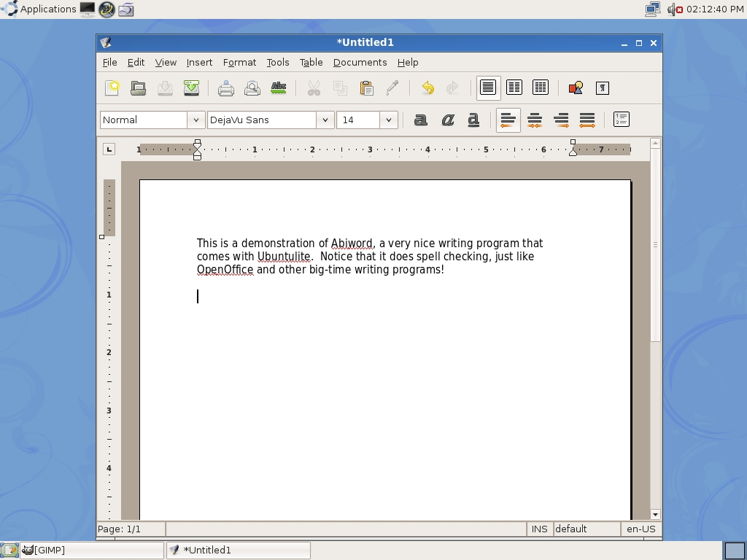Click the misspelled word Abiword
The width and height of the screenshot is (747, 560).
(352, 244)
